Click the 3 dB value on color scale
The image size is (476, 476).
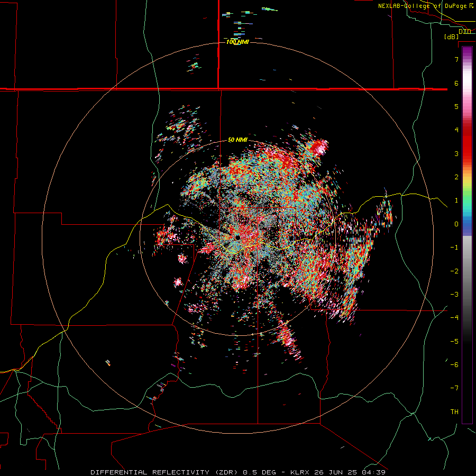point(456,153)
